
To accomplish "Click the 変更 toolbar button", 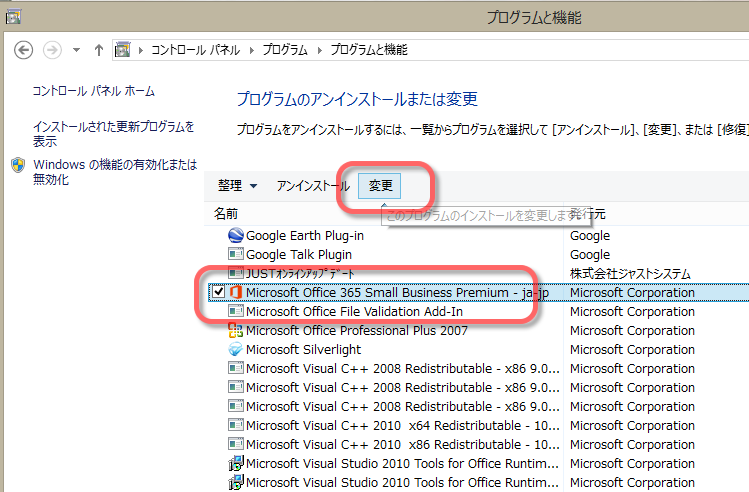I will [x=380, y=185].
